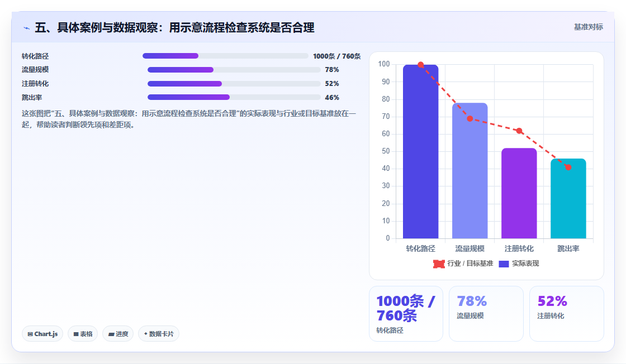Click the 基准对标 label in header

coord(588,27)
